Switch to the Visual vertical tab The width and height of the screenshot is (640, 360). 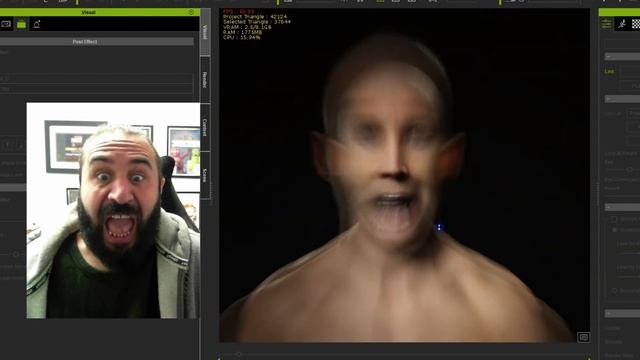205,32
